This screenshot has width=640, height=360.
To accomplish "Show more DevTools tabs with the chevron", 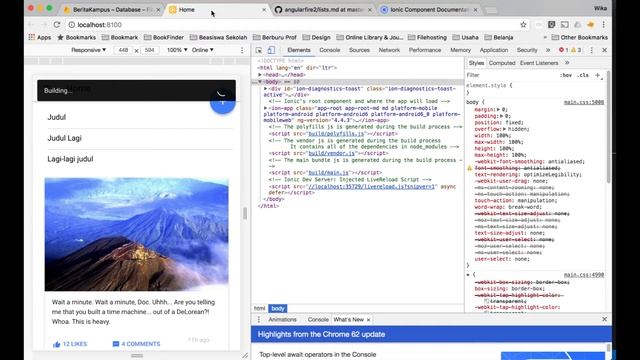I will [548, 50].
